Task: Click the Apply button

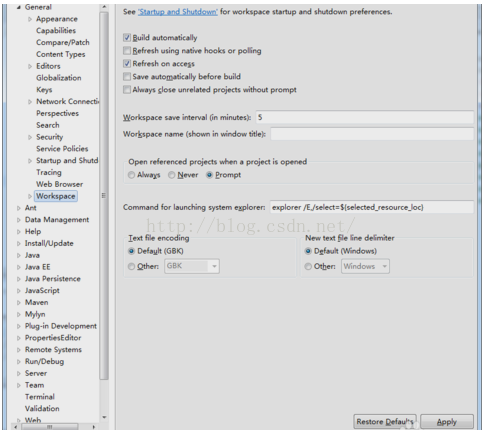Action: 447,422
